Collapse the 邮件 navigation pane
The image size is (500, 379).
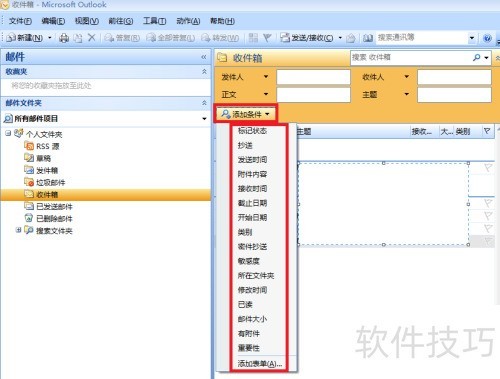[204, 57]
